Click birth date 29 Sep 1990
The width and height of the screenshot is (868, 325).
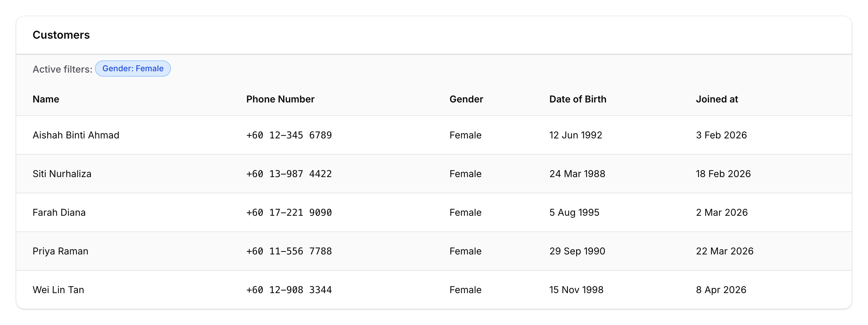[577, 251]
